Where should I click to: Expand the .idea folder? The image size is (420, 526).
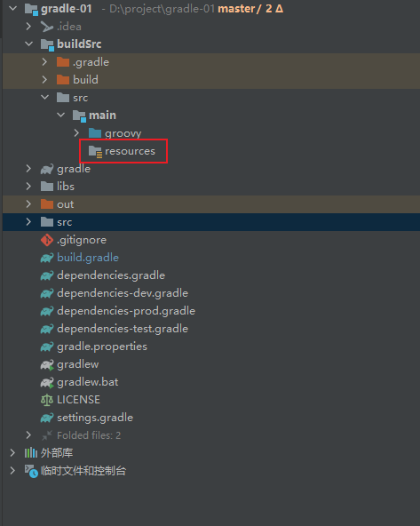(28, 26)
